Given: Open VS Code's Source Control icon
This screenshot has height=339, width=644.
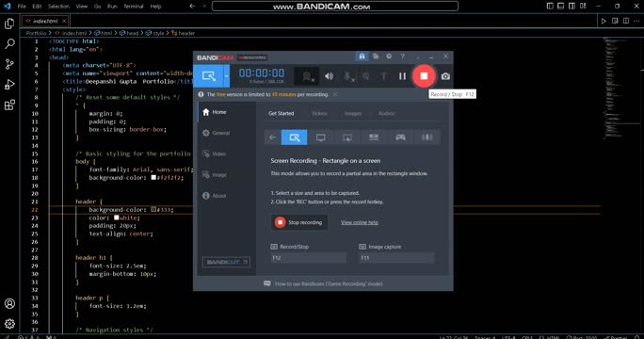Looking at the screenshot, I should [9, 64].
